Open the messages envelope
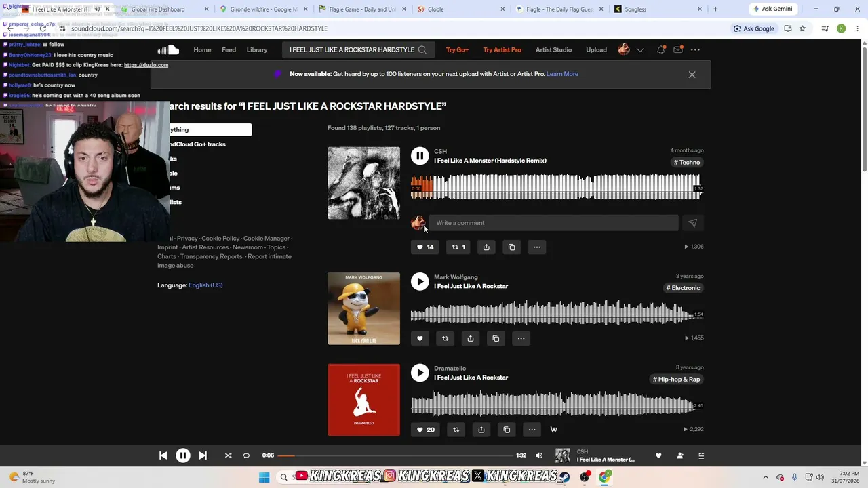 click(678, 49)
